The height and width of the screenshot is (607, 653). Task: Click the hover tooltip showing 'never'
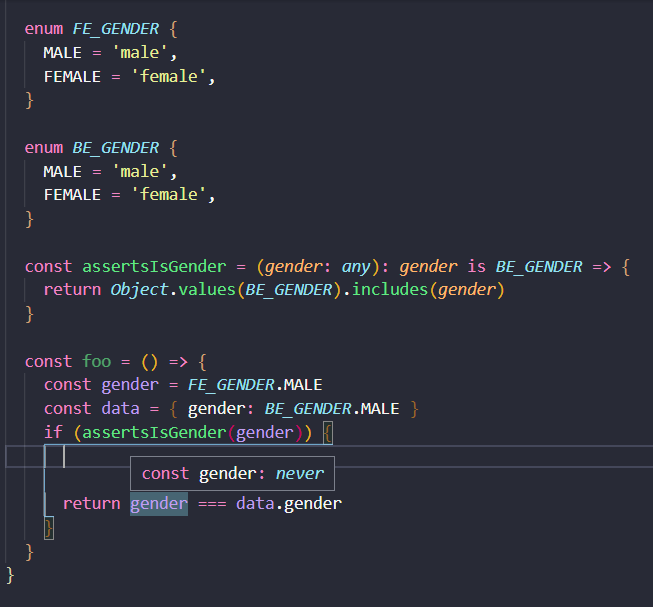click(x=232, y=474)
